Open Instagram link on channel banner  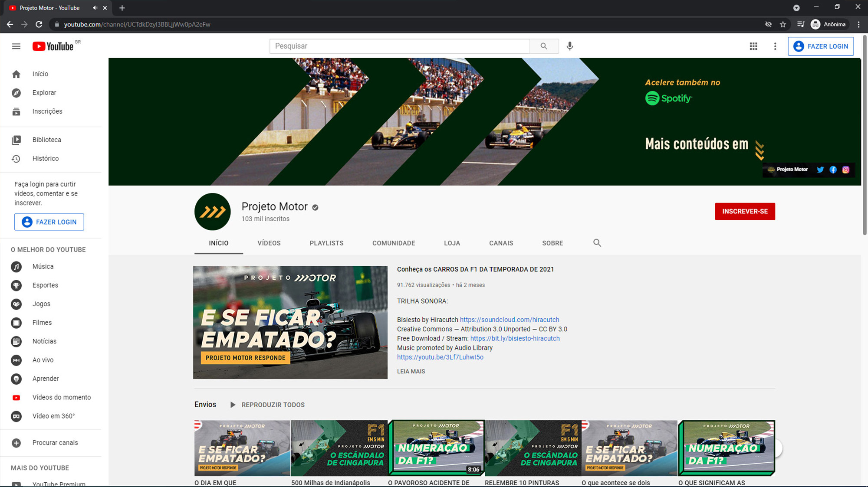click(x=845, y=170)
